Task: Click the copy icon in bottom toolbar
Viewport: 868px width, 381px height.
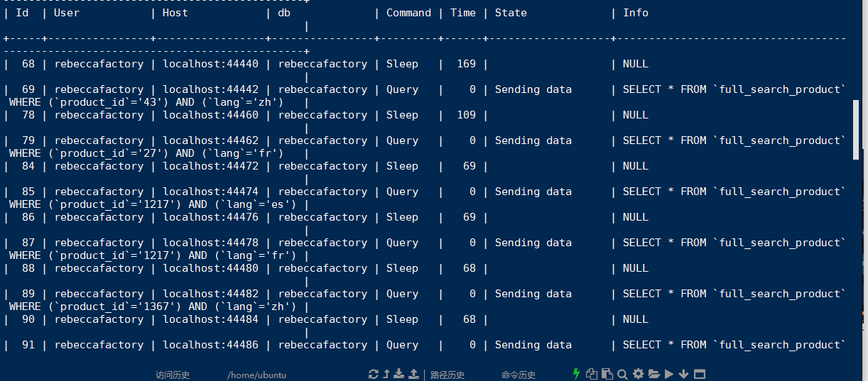Action: pos(592,375)
